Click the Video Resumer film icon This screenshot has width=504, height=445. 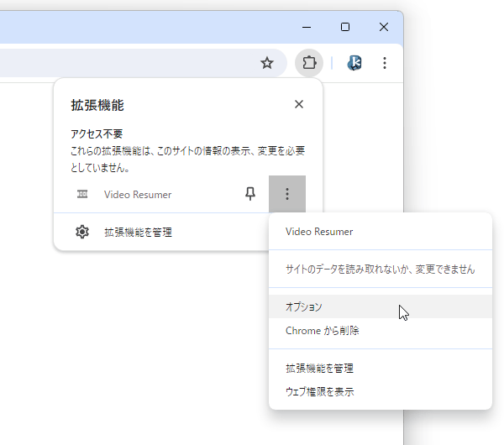click(x=82, y=194)
